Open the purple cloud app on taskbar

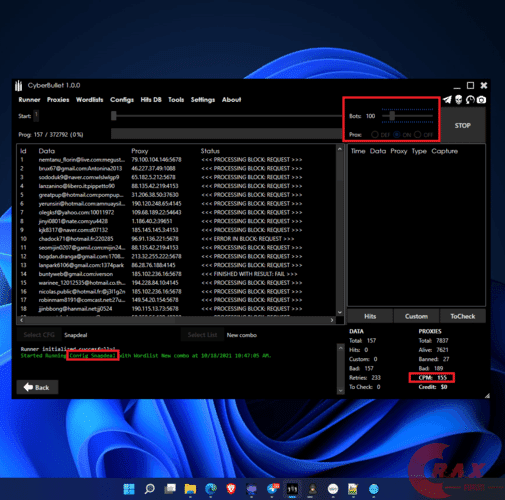pos(251,489)
